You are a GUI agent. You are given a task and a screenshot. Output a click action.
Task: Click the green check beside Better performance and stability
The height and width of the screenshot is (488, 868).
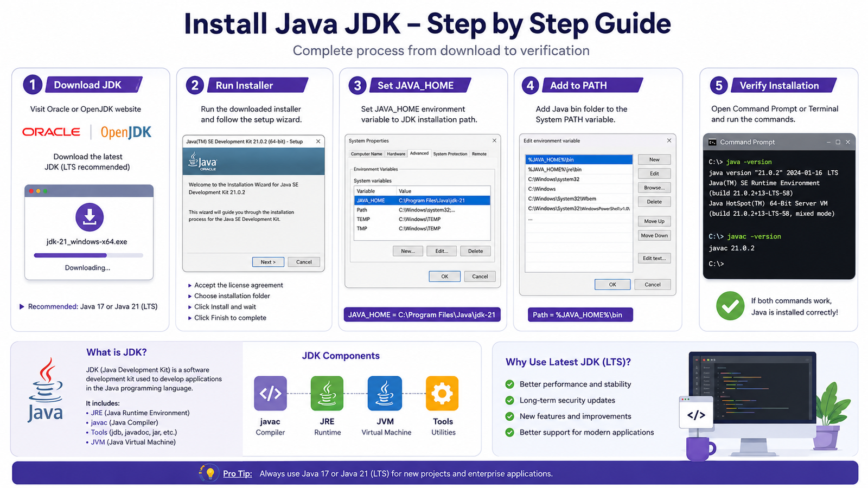(x=509, y=384)
